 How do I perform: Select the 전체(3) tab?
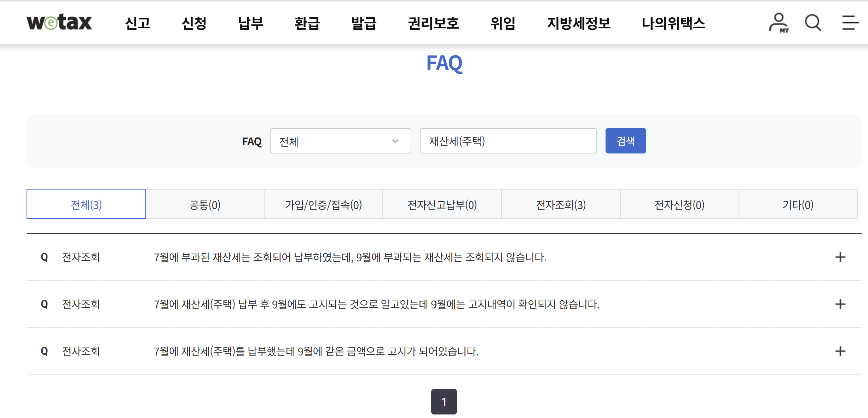click(86, 204)
